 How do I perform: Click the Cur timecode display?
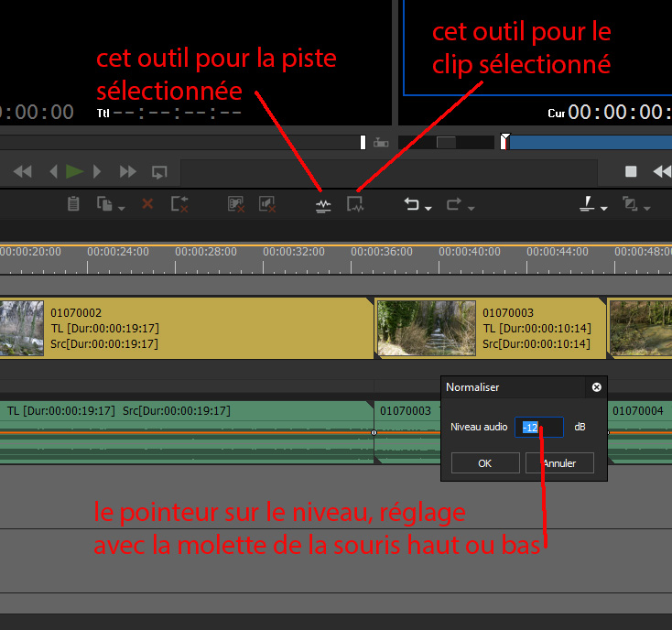tap(610, 113)
